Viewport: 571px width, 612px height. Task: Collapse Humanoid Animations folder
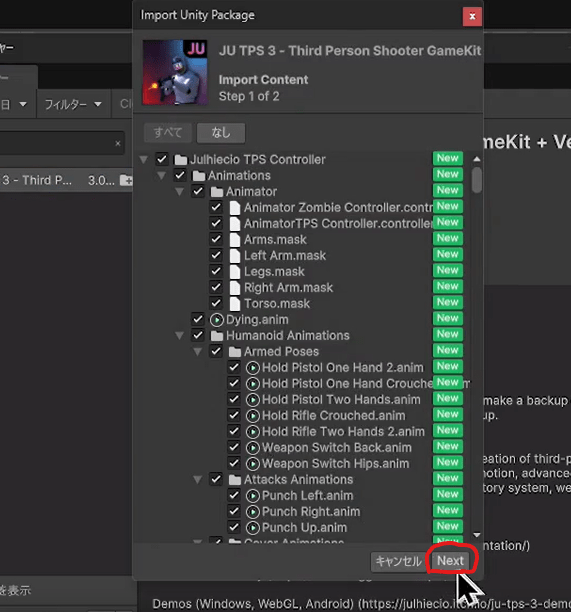click(180, 336)
